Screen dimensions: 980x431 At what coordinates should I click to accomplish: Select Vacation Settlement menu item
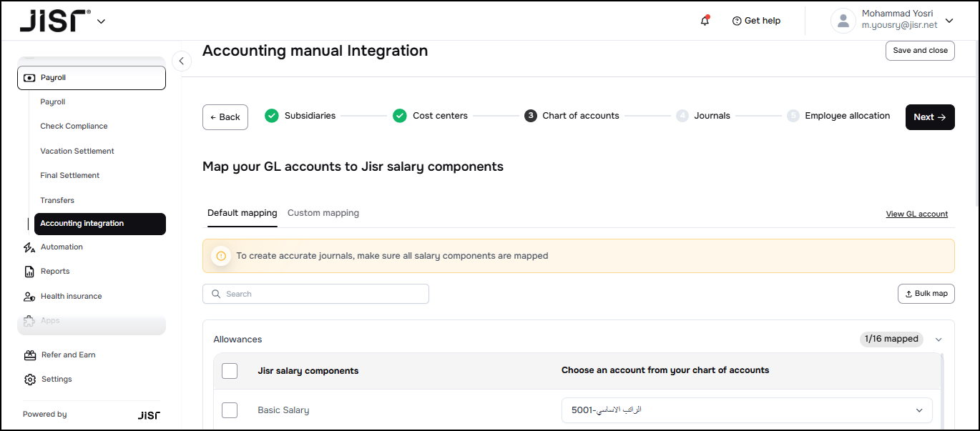(x=77, y=151)
